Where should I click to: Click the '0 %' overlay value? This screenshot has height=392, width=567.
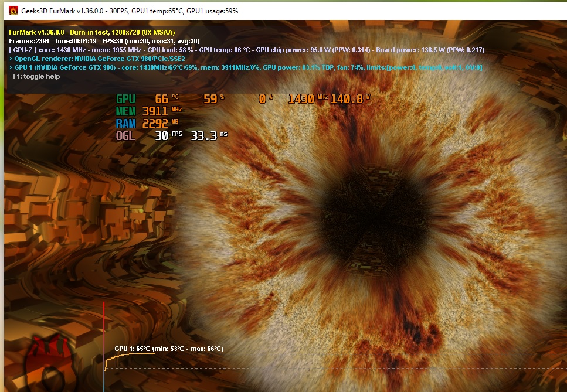[266, 99]
